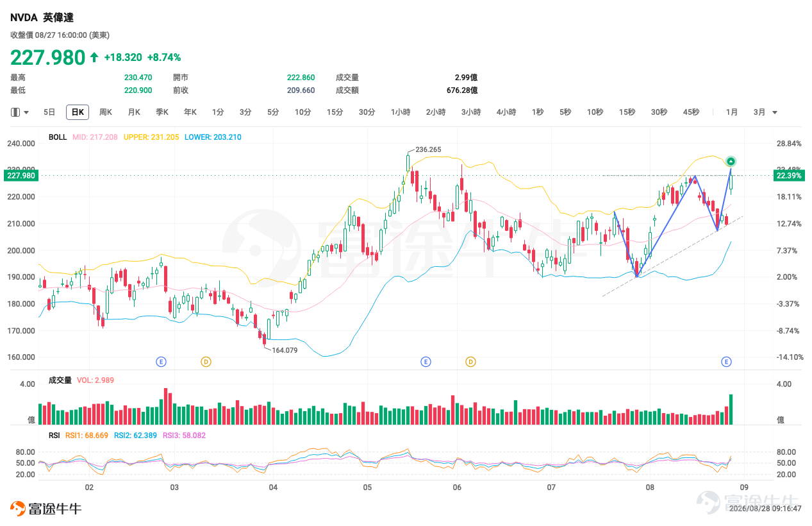This screenshot has width=812, height=526.
Task: Choose the 1分 interval
Action: point(218,112)
